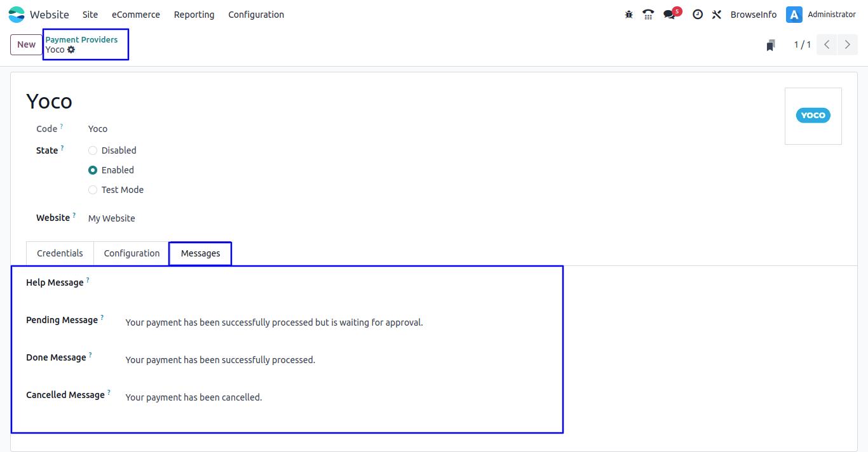Screen dimensions: 868x452
Task: Click the bug debug icon
Action: coord(628,15)
